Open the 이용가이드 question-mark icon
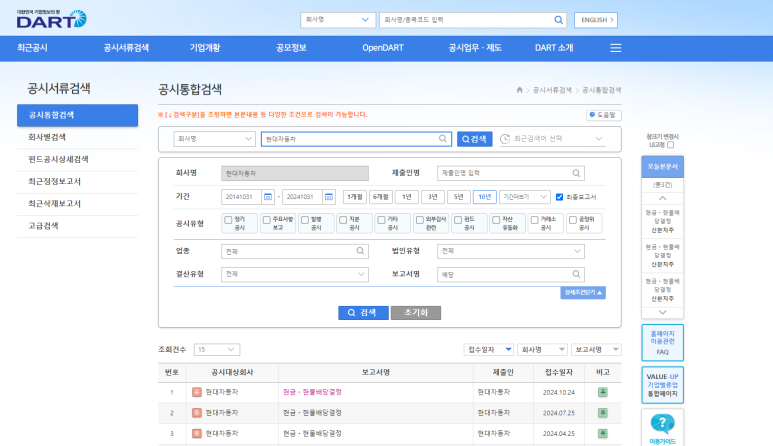 tap(662, 423)
